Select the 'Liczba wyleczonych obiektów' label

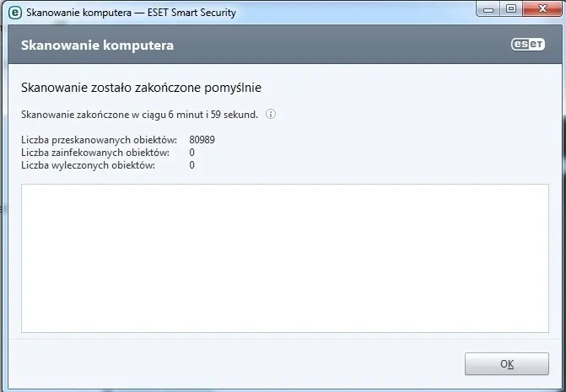[x=90, y=165]
